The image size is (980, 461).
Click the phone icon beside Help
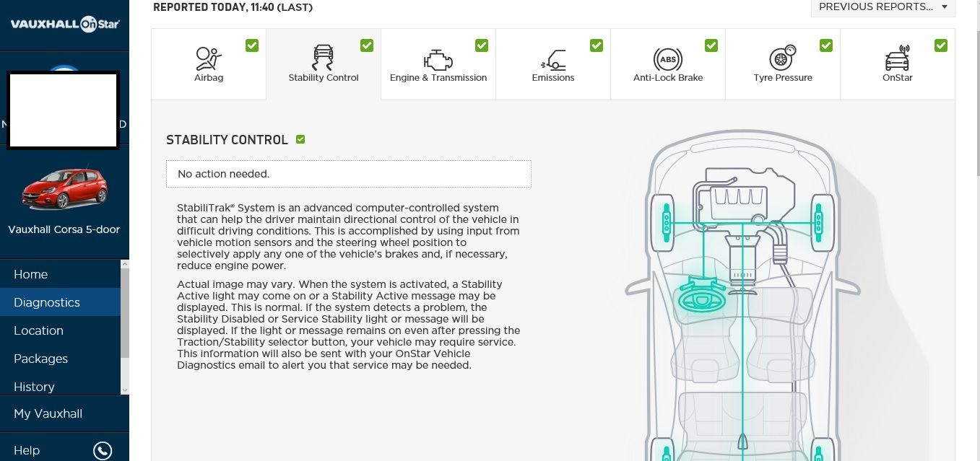click(x=103, y=450)
